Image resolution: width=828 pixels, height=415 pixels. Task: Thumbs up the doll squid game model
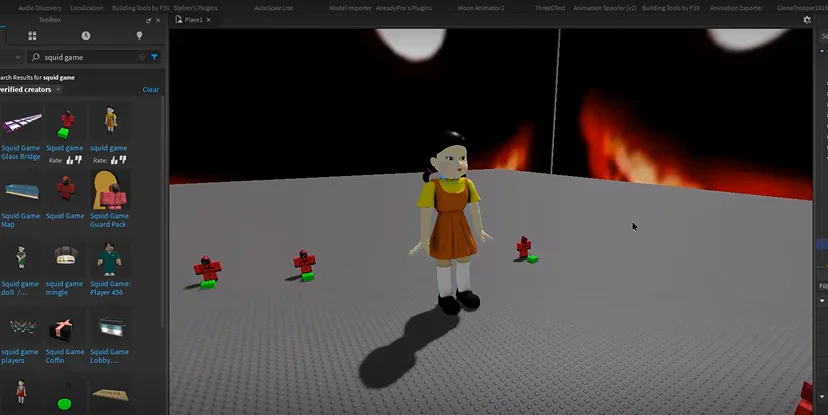(x=114, y=160)
